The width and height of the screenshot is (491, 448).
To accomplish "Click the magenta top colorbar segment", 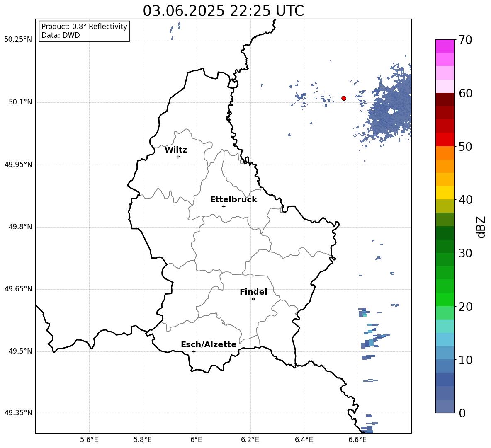I will (445, 46).
